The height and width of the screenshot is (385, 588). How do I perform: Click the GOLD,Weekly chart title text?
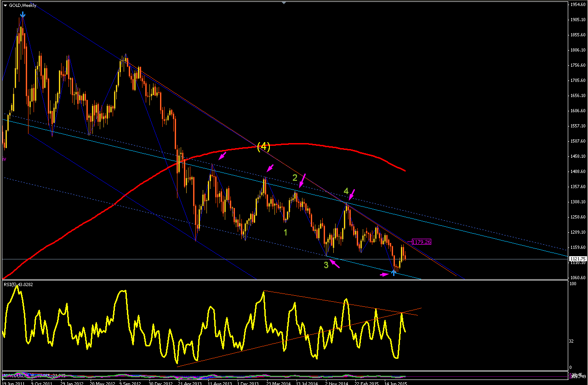(23, 6)
